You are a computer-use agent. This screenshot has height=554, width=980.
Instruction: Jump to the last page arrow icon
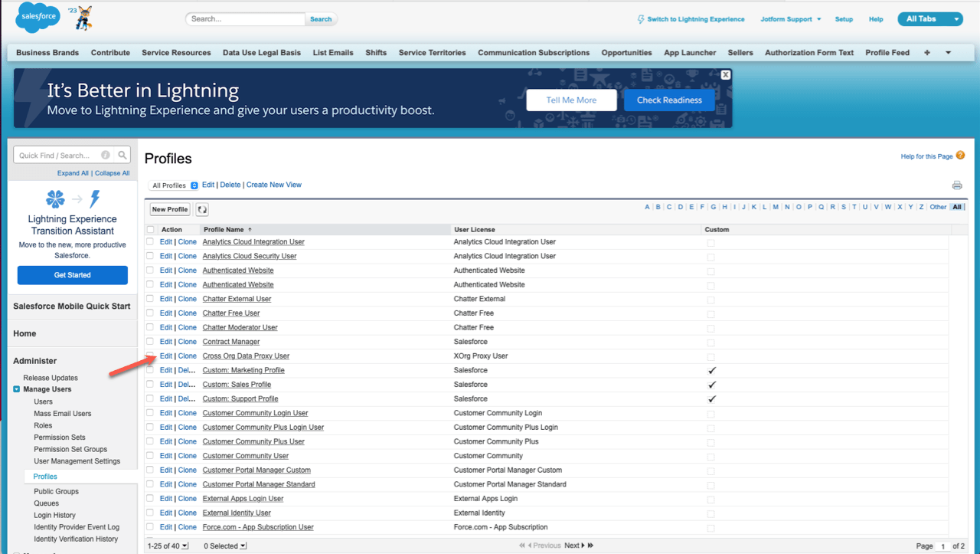tap(590, 546)
